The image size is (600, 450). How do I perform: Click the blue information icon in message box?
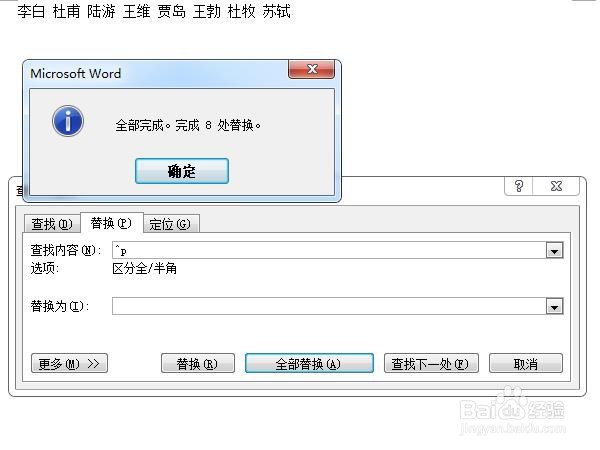click(68, 121)
